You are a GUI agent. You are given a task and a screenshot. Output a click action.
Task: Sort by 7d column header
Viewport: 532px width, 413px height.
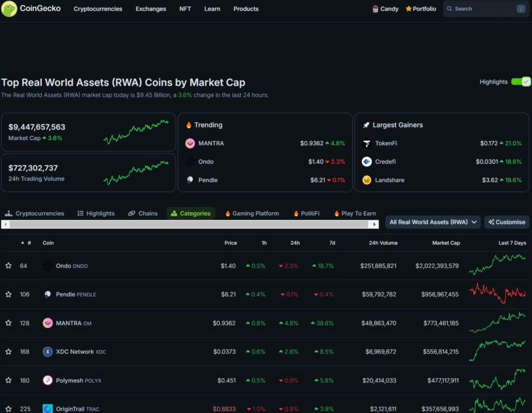coord(332,243)
